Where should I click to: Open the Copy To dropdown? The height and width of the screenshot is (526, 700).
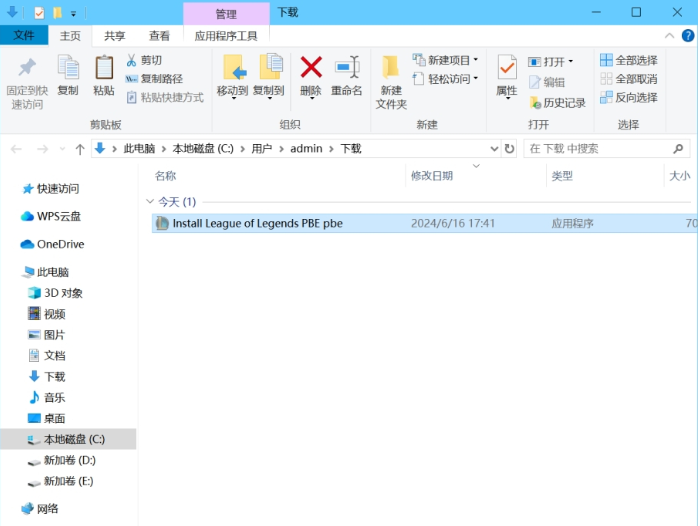point(270,98)
